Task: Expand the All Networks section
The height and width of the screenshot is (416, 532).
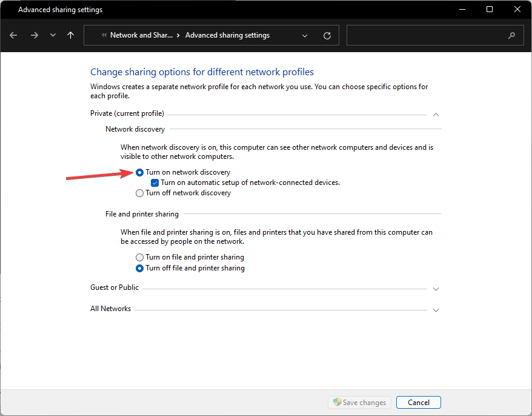Action: tap(436, 310)
